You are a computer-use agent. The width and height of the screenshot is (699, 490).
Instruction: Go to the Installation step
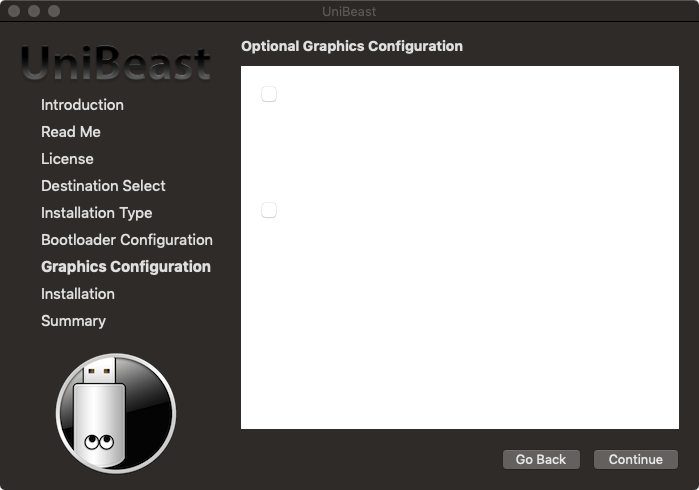(78, 294)
